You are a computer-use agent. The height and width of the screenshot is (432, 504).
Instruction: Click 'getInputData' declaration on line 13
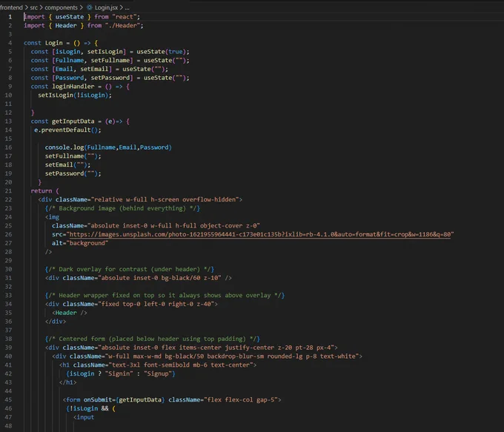coord(73,122)
